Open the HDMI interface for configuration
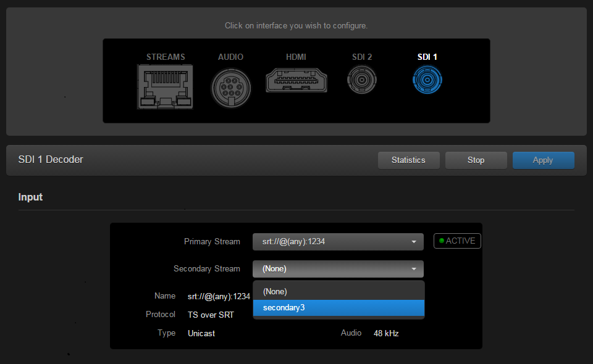 296,80
